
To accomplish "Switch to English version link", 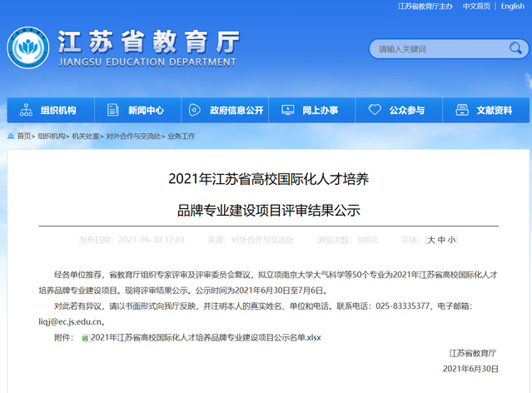I will [x=513, y=6].
